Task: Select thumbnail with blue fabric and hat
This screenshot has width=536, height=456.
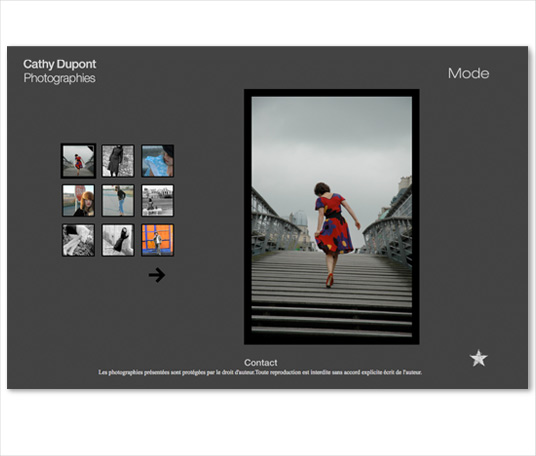Action: pos(158,161)
